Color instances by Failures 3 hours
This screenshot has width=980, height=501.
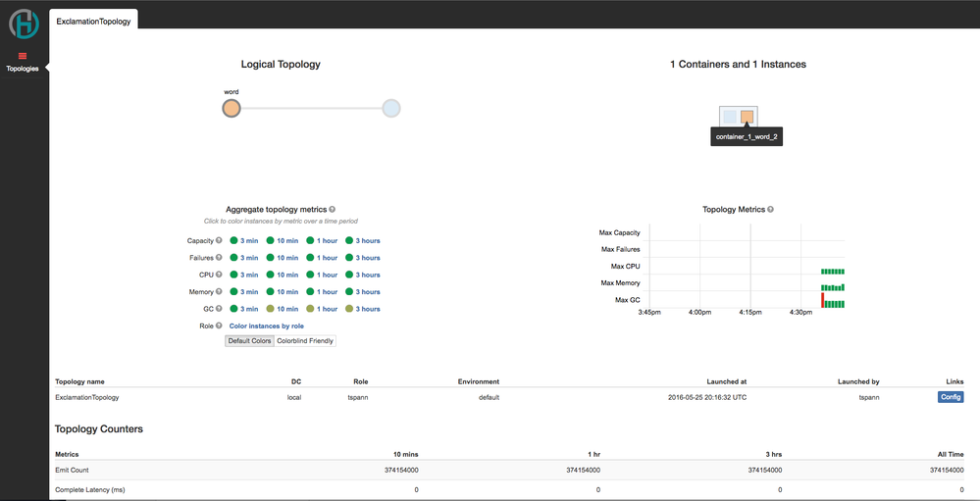pyautogui.click(x=363, y=258)
